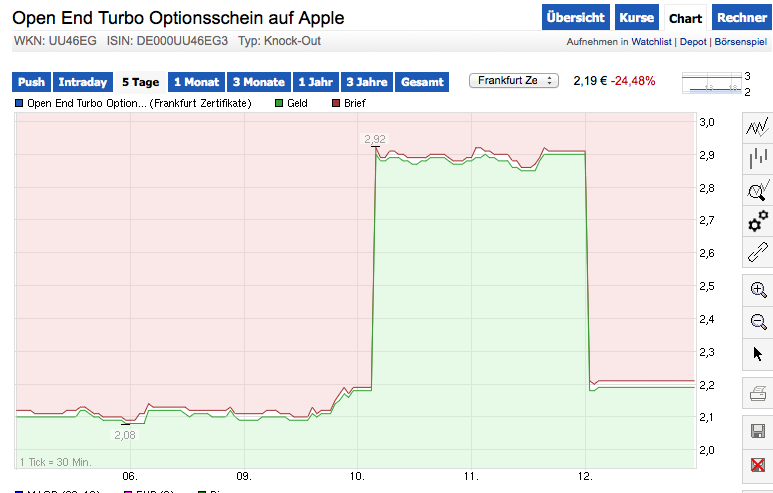Open the Frankfurt Ze exchange dropdown
Screen dimensions: 773x493
pos(514,81)
